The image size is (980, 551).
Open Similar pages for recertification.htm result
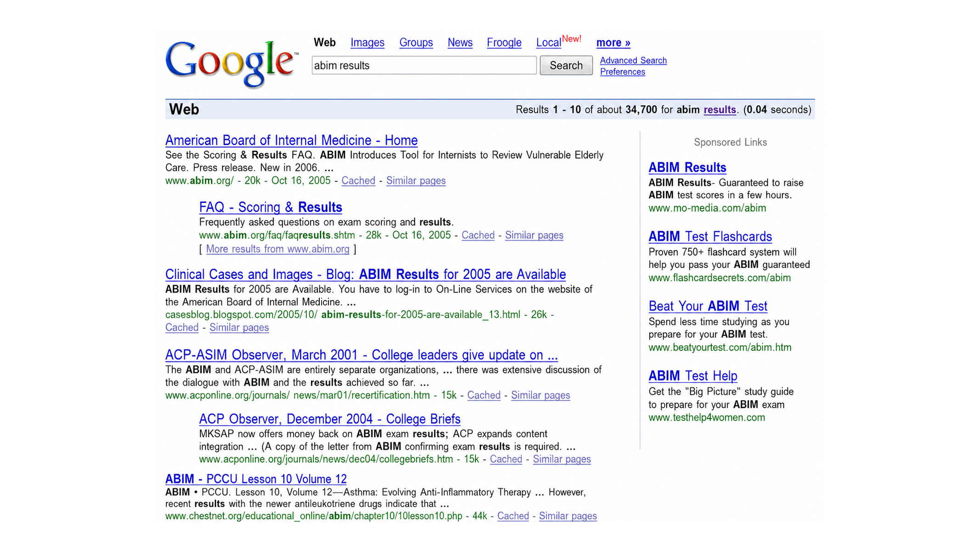pyautogui.click(x=540, y=395)
